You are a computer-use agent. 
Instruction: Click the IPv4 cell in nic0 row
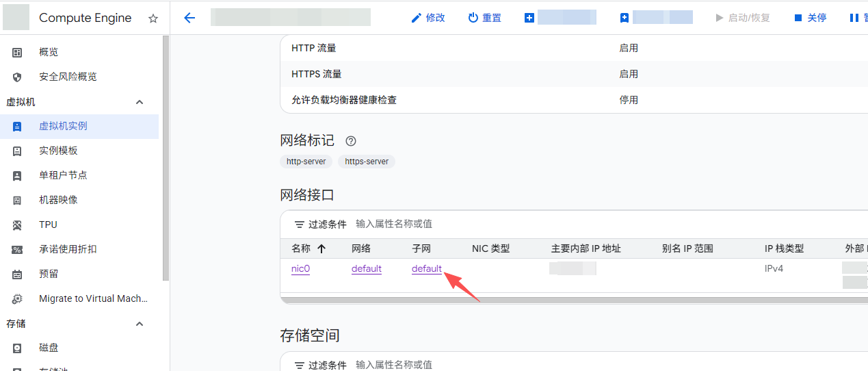point(774,268)
